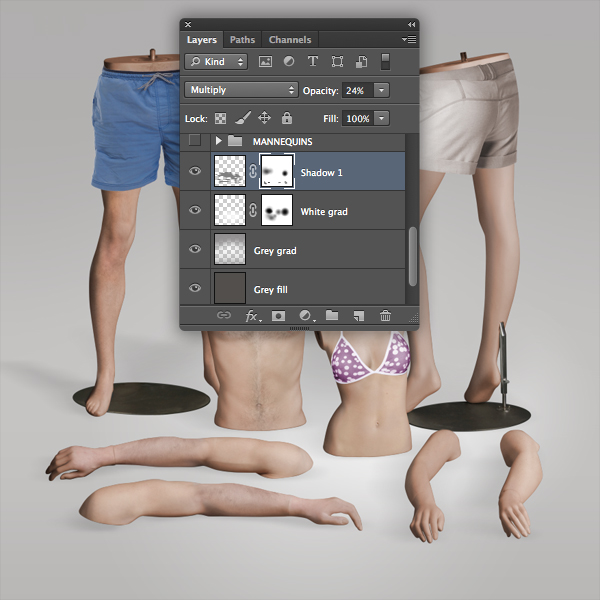Add a layer mask
The width and height of the screenshot is (600, 600).
(278, 316)
